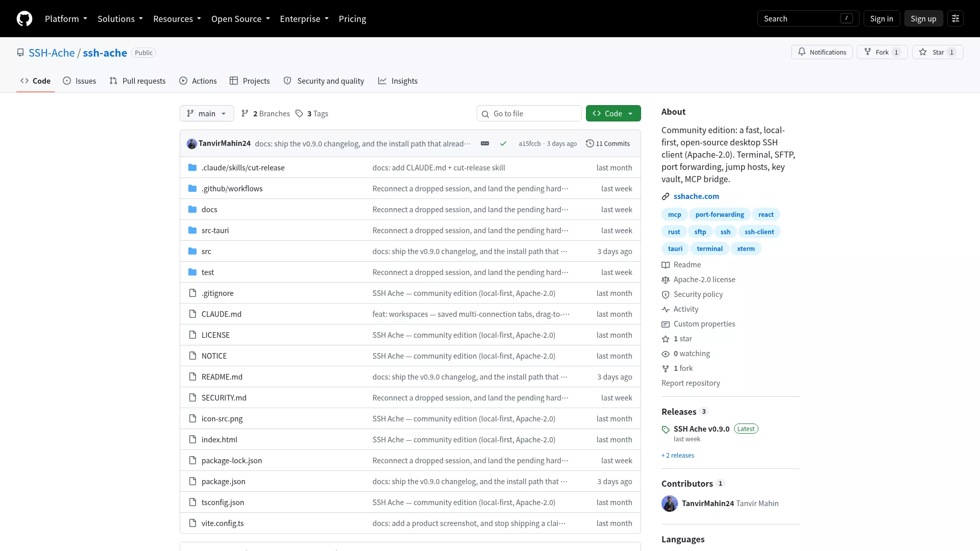
Task: Click the GitHub logo icon
Action: pyautogui.click(x=24, y=19)
